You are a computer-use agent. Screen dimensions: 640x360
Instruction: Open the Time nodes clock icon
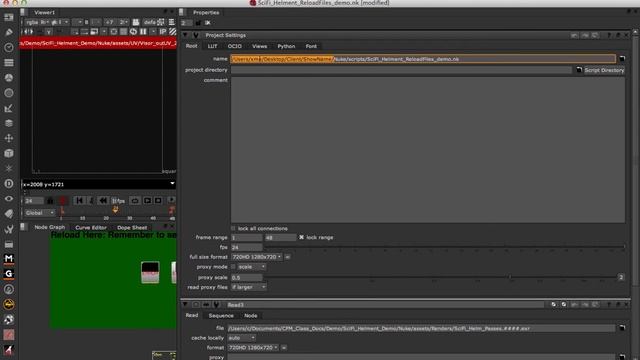pyautogui.click(x=9, y=47)
